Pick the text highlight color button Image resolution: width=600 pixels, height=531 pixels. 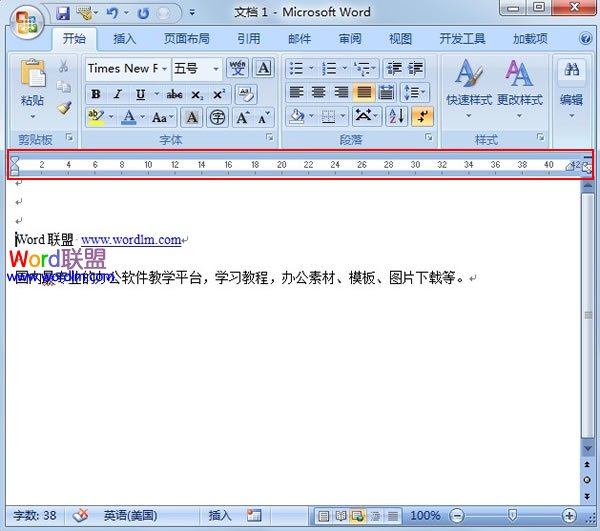coord(96,117)
